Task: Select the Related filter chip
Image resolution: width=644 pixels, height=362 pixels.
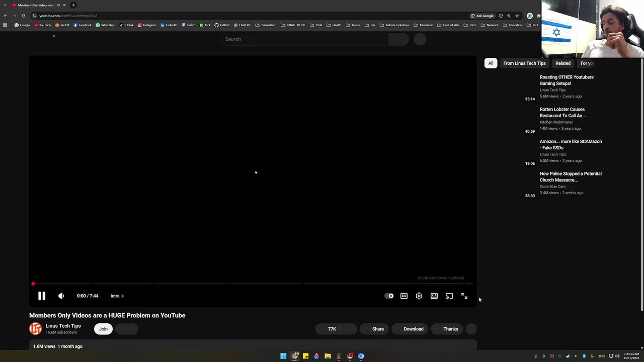Action: [x=563, y=63]
